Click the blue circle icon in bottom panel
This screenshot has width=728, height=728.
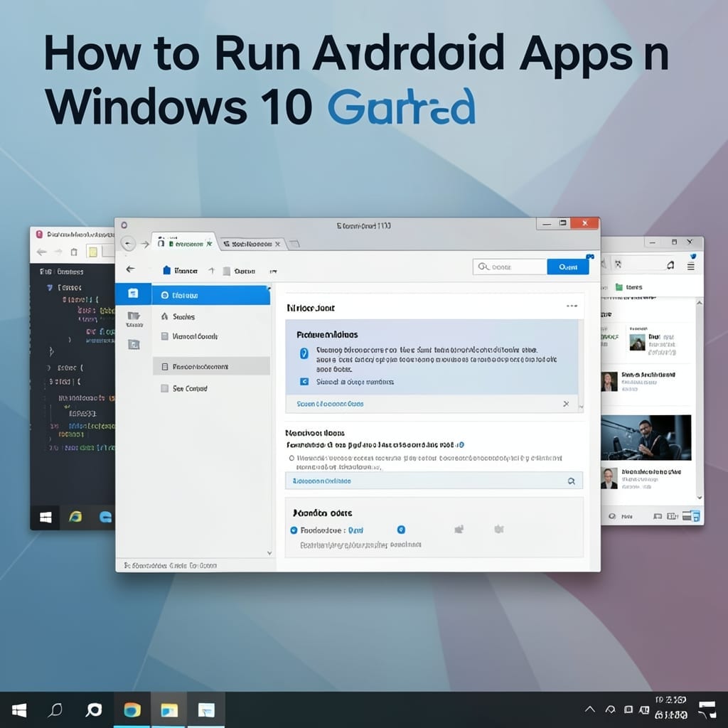point(401,529)
